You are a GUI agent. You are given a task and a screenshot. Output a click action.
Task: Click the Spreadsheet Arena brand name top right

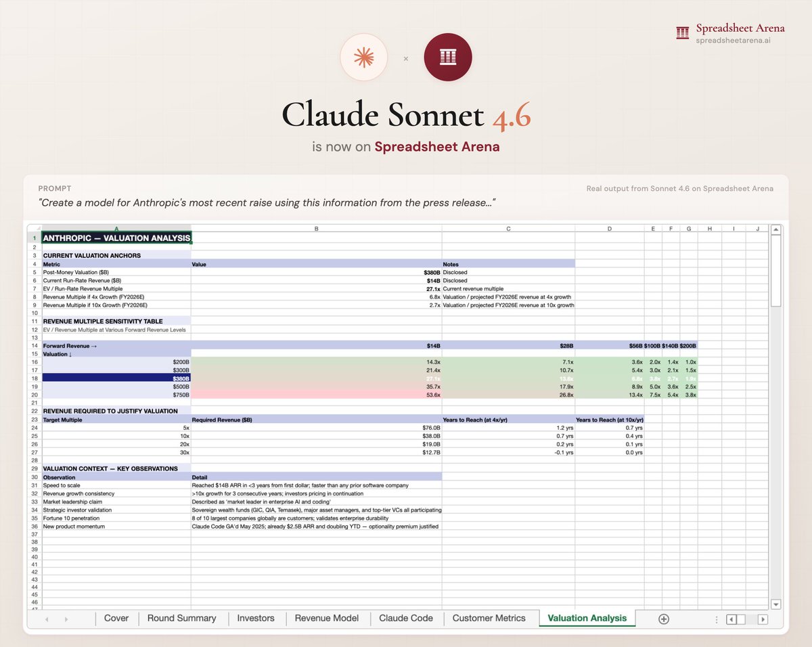(740, 28)
